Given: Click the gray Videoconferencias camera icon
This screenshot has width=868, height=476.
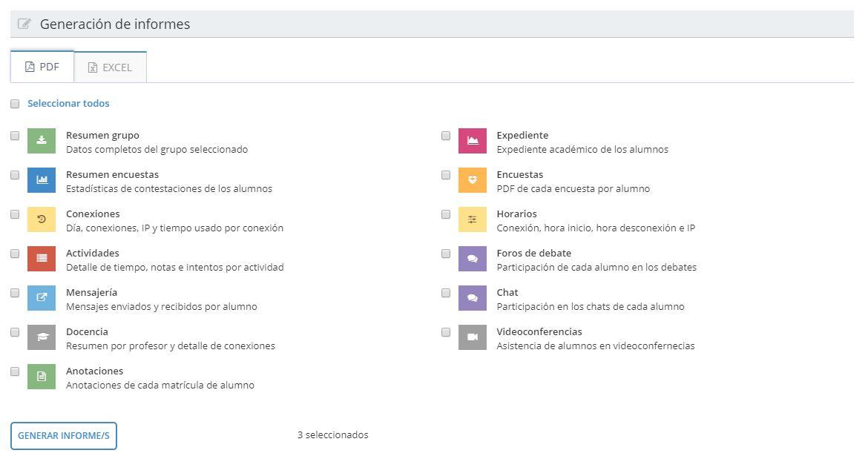Looking at the screenshot, I should 472,337.
